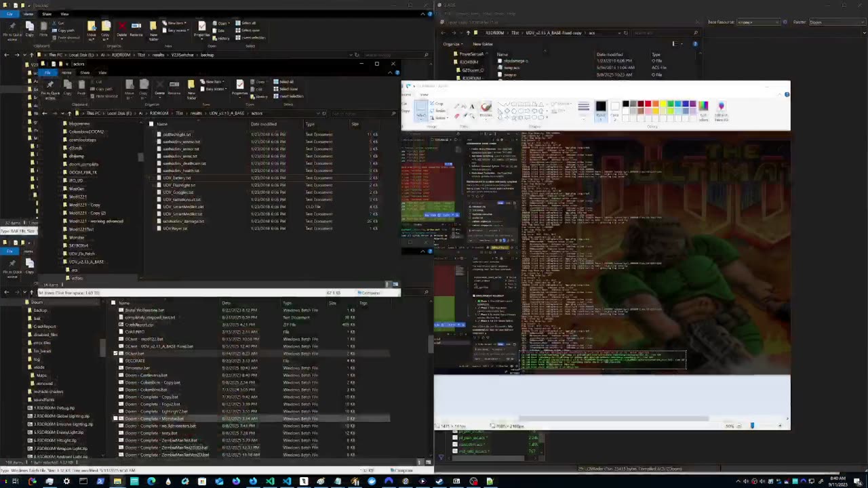The width and height of the screenshot is (868, 488).
Task: Open Palette dropdown showing Doom
Action: point(835,22)
